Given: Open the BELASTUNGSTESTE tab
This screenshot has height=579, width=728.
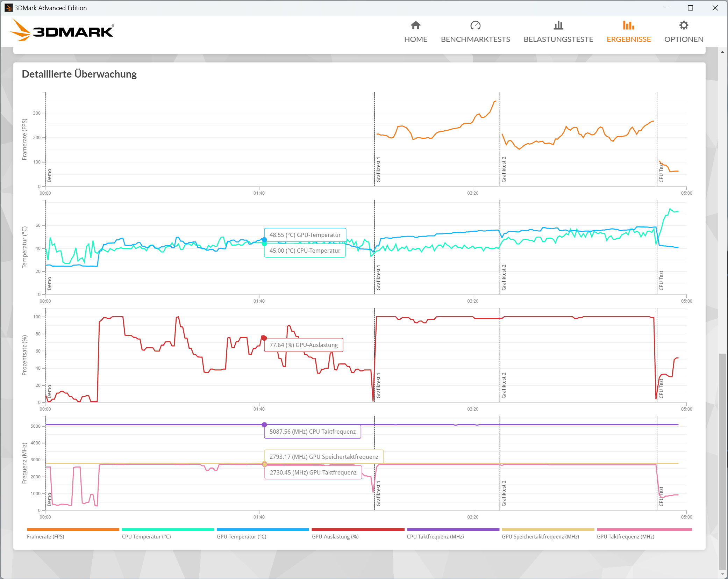Looking at the screenshot, I should [558, 39].
